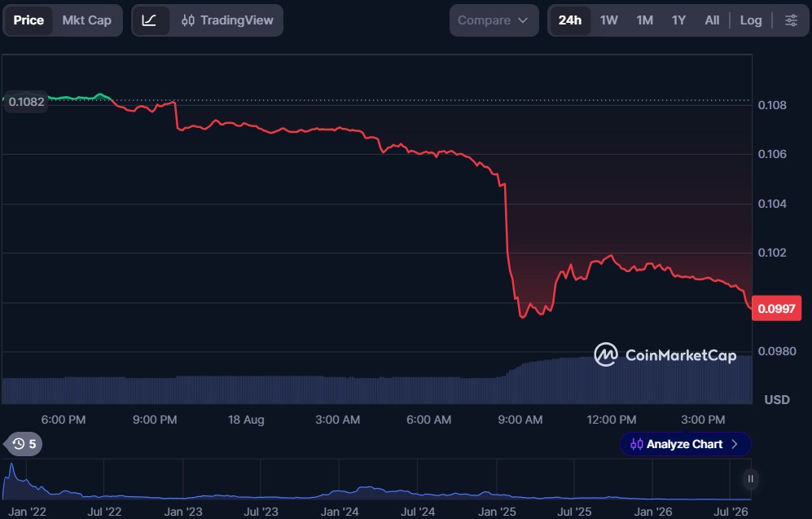The width and height of the screenshot is (812, 519).
Task: Click the 3:00 AM time axis label
Action: pos(337,420)
